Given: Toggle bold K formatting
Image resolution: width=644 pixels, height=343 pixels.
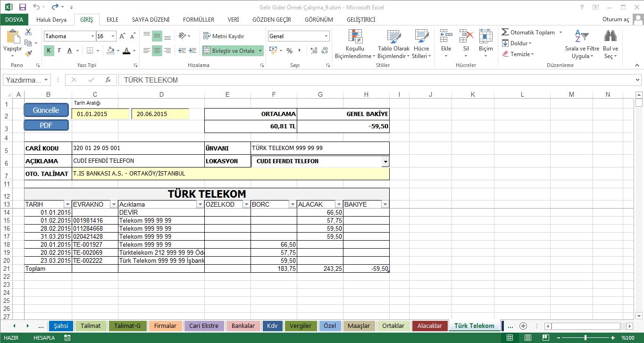Looking at the screenshot, I should pos(49,50).
